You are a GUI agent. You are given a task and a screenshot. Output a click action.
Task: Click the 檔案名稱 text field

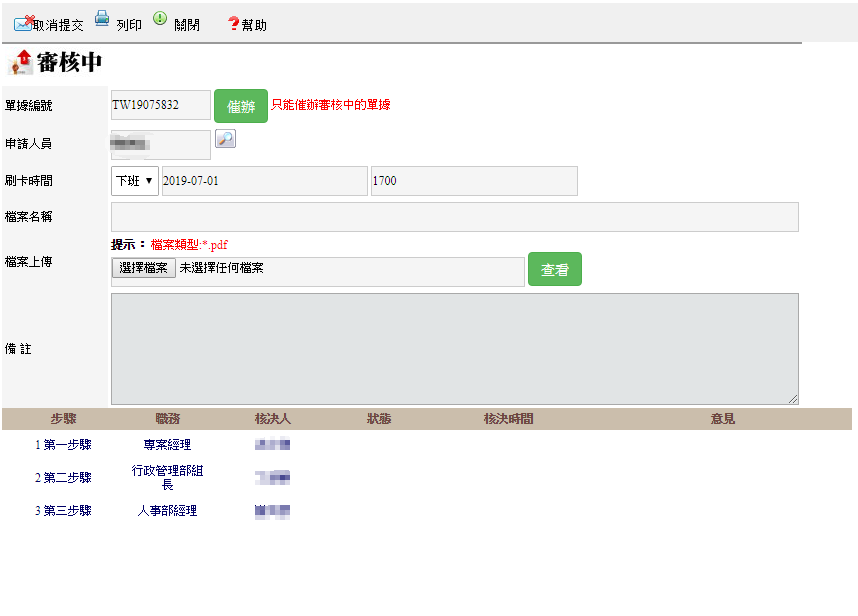[x=454, y=217]
